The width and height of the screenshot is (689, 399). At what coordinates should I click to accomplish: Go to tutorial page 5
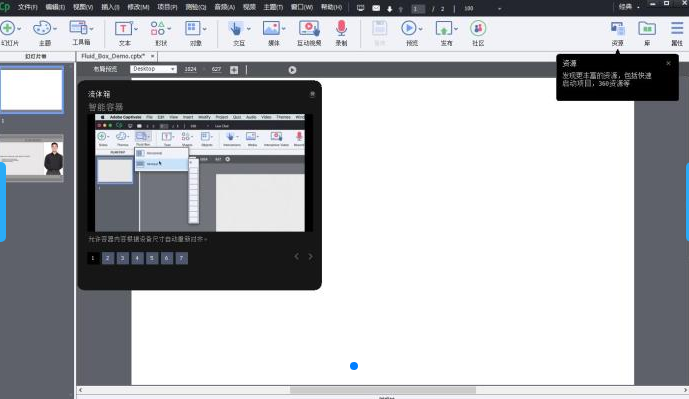(152, 258)
